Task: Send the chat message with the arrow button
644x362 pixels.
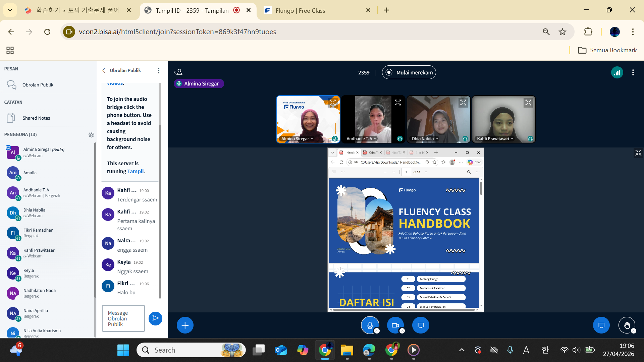Action: point(155,318)
